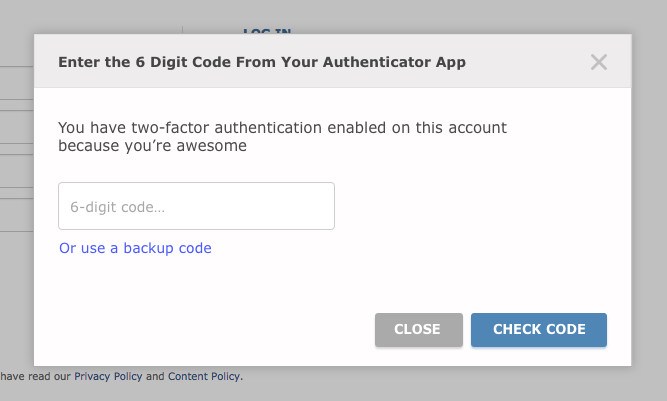667x401 pixels.
Task: Click the word 'and' between the policy links
Action: pyautogui.click(x=155, y=377)
